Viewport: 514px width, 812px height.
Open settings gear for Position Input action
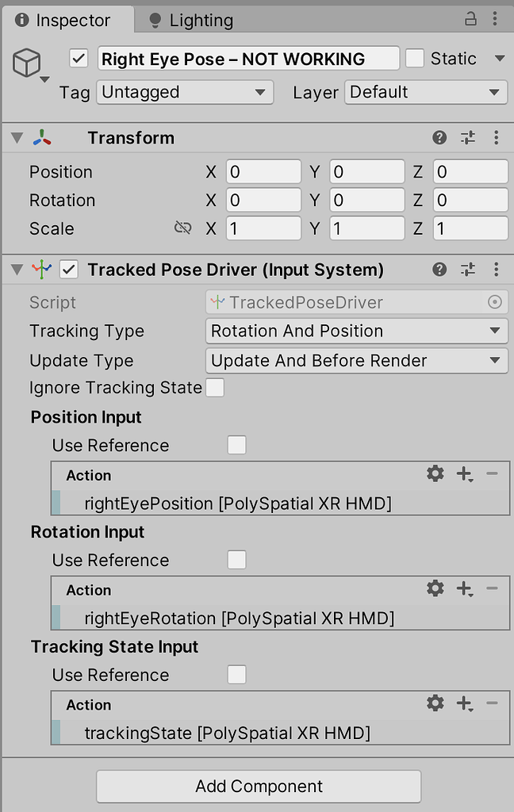click(435, 473)
